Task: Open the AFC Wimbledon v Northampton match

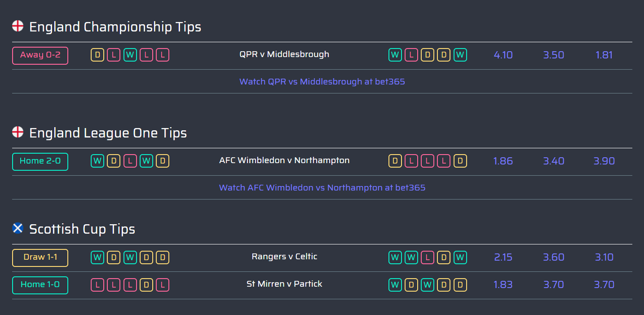Action: (284, 160)
